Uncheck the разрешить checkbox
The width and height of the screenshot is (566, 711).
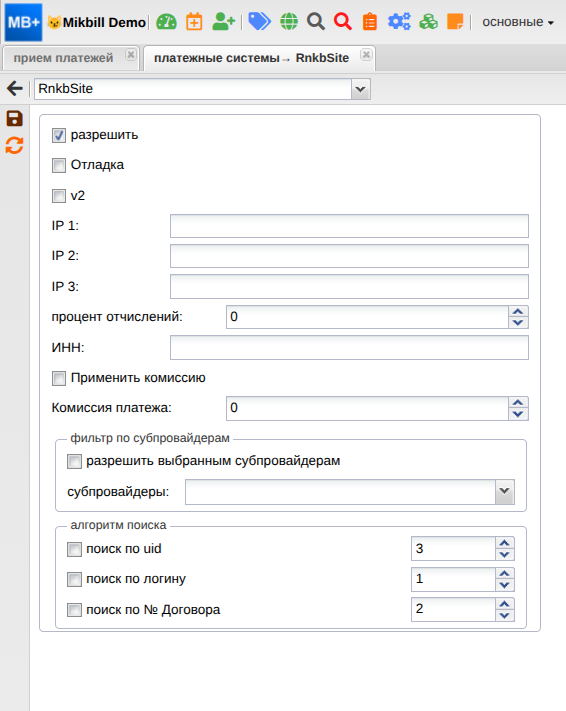[59, 136]
